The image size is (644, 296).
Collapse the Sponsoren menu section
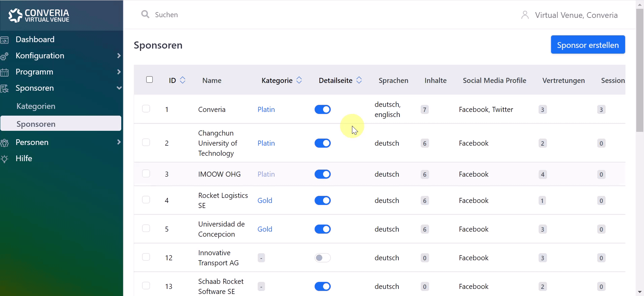(x=119, y=88)
